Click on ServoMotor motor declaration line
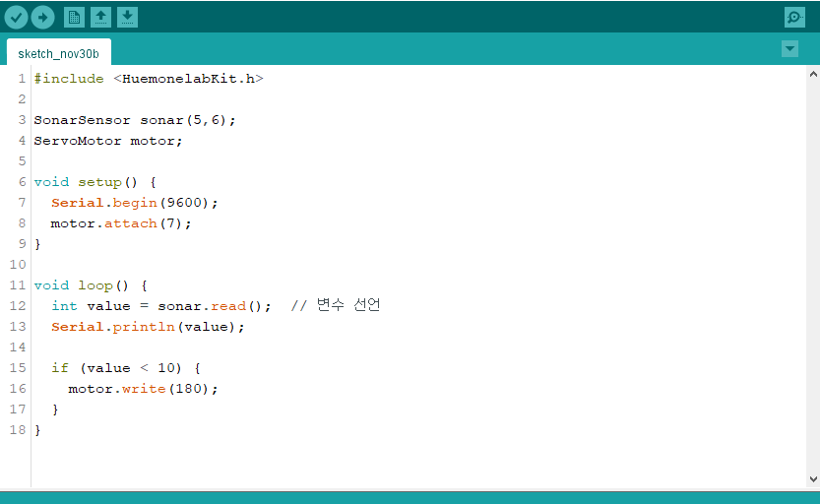This screenshot has width=820, height=504. click(108, 141)
